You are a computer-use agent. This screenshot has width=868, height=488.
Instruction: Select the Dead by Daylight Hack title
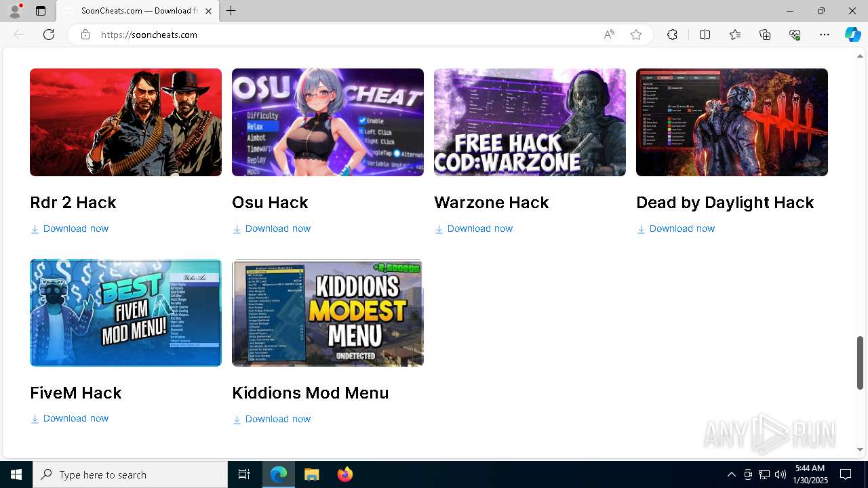[725, 203]
